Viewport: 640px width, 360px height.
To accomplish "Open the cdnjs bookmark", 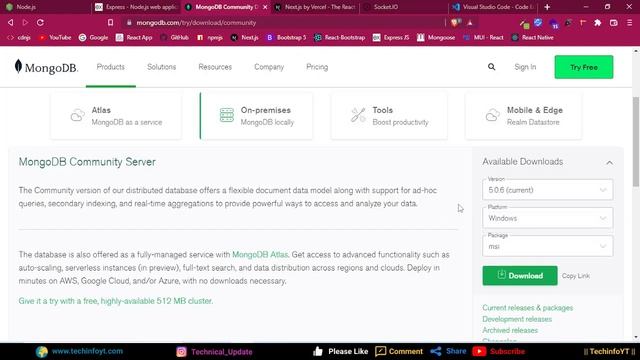I will tap(19, 38).
